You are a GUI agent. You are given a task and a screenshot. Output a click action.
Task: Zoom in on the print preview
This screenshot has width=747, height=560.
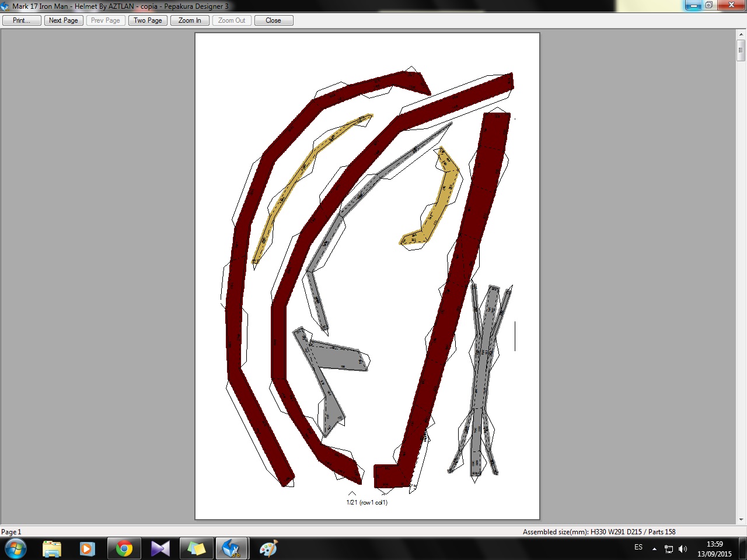[x=190, y=20]
